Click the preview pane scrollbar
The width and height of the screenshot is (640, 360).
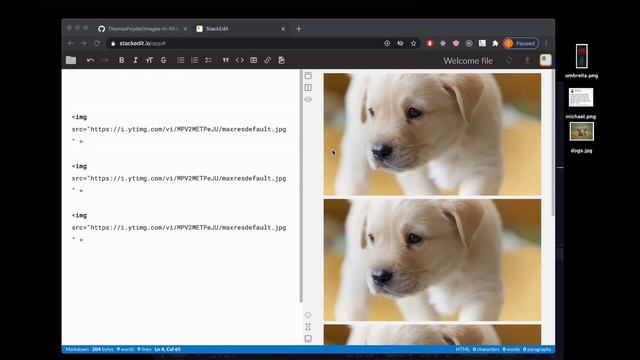(553, 143)
